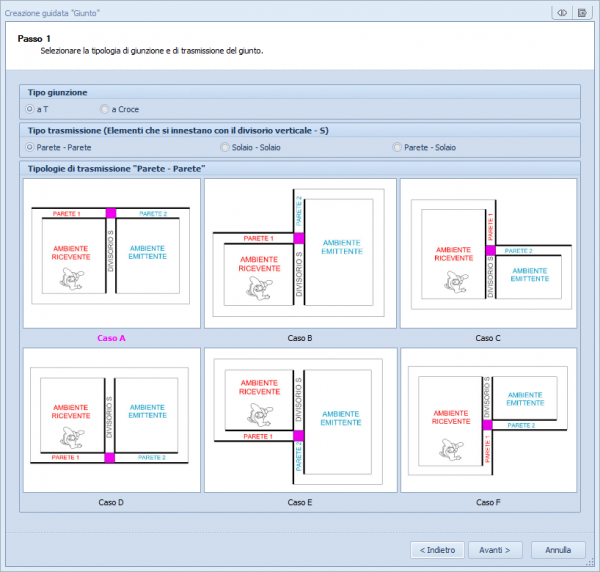Go back with the Indietro button
This screenshot has width=600, height=572.
pos(438,549)
